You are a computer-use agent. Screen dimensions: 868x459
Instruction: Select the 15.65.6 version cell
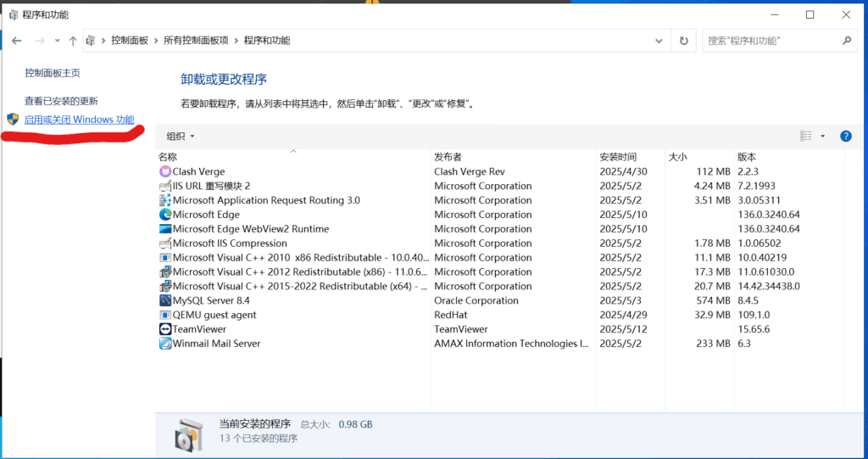pyautogui.click(x=754, y=329)
